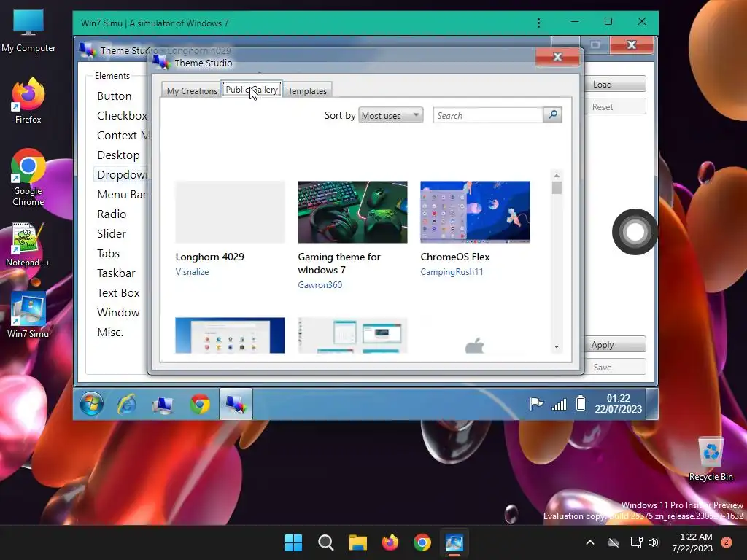This screenshot has width=747, height=560.
Task: Open Firefox from Windows 11 taskbar
Action: point(390,542)
